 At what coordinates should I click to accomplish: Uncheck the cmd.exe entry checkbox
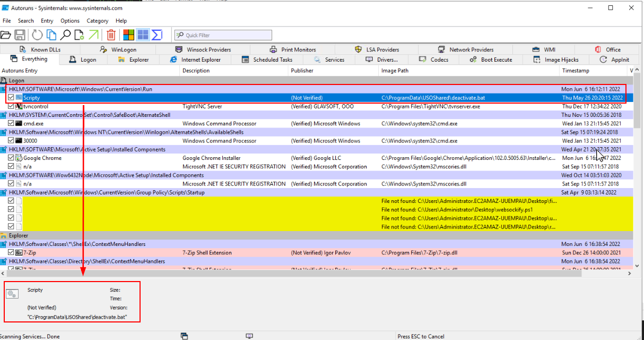[11, 123]
